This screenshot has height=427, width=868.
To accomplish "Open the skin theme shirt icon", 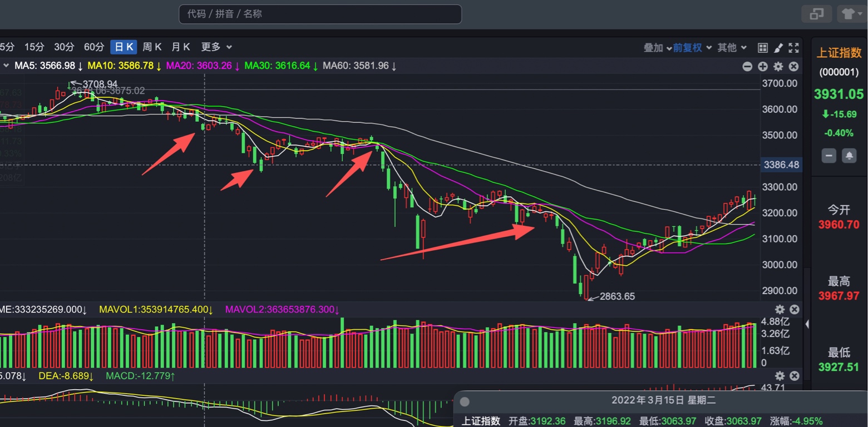I will [x=849, y=14].
